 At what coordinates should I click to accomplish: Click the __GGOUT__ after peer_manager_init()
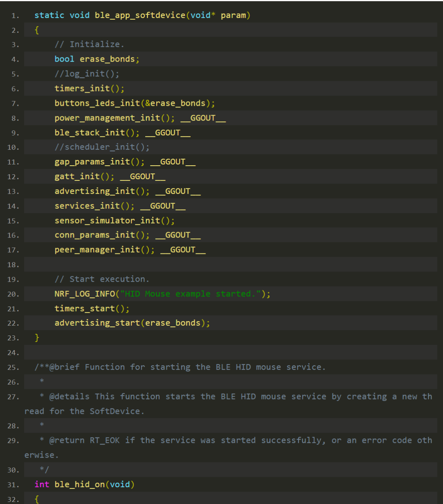click(183, 250)
